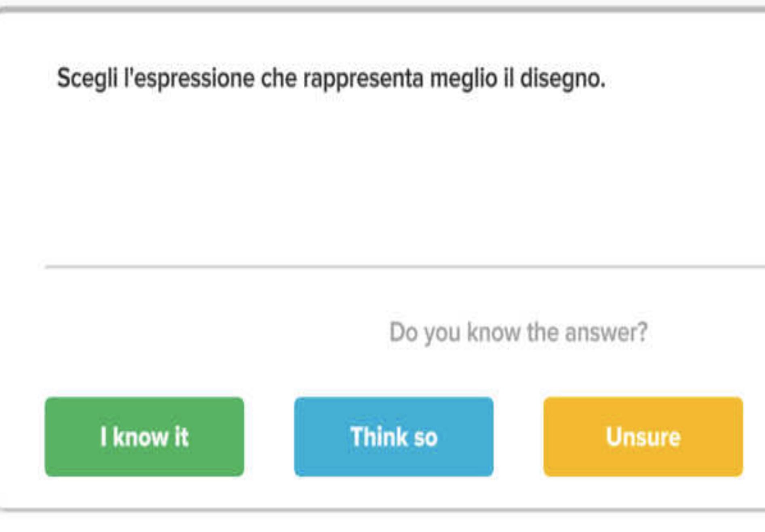Image resolution: width=765 pixels, height=532 pixels.
Task: Click the green "I know it" button
Action: (144, 436)
